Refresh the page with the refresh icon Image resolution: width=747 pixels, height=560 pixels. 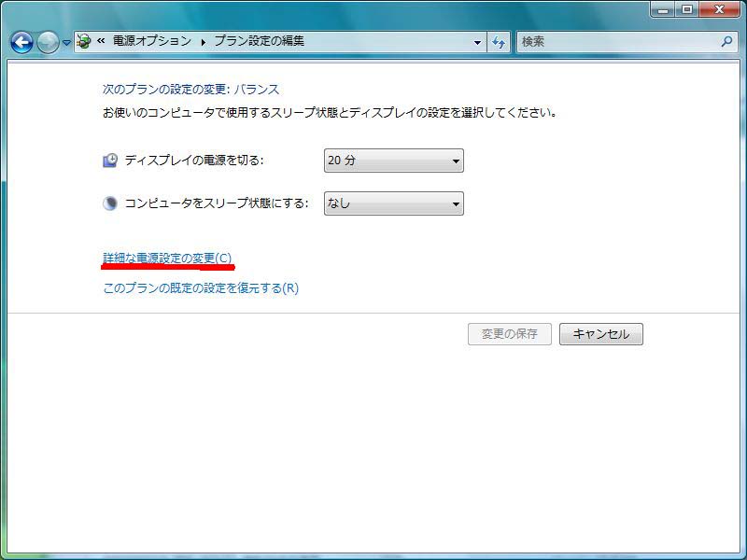499,42
